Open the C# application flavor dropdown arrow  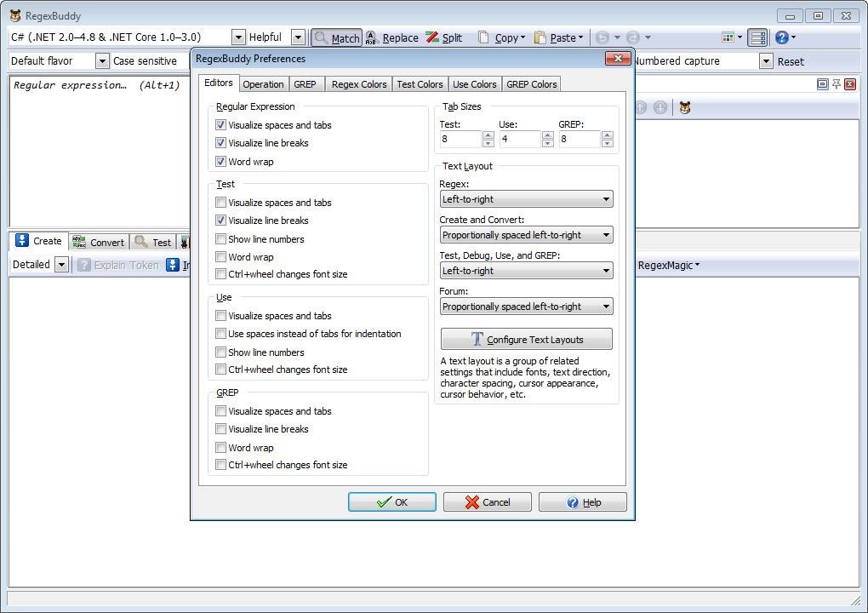pyautogui.click(x=238, y=37)
